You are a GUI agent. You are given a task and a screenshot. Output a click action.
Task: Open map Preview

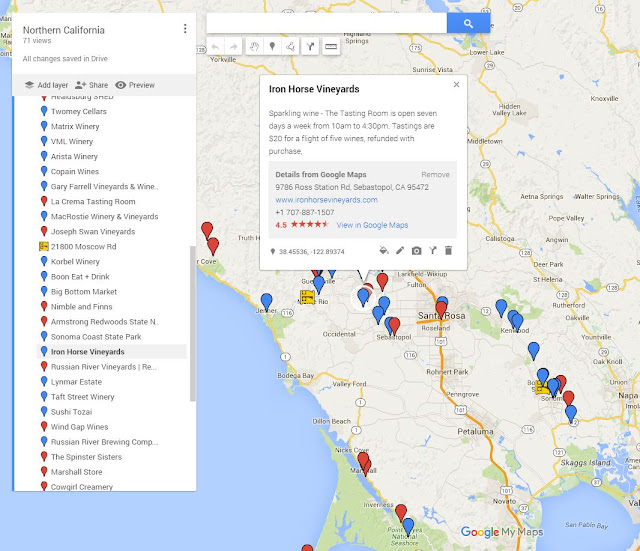(135, 85)
